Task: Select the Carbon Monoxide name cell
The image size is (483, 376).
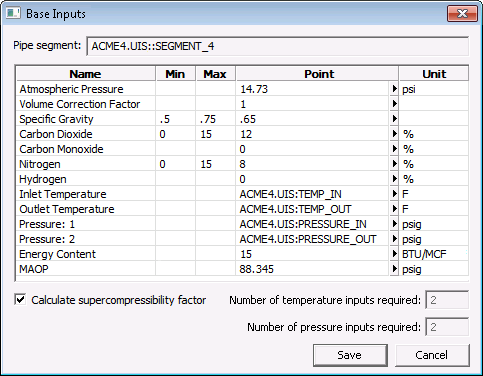Action: point(86,149)
